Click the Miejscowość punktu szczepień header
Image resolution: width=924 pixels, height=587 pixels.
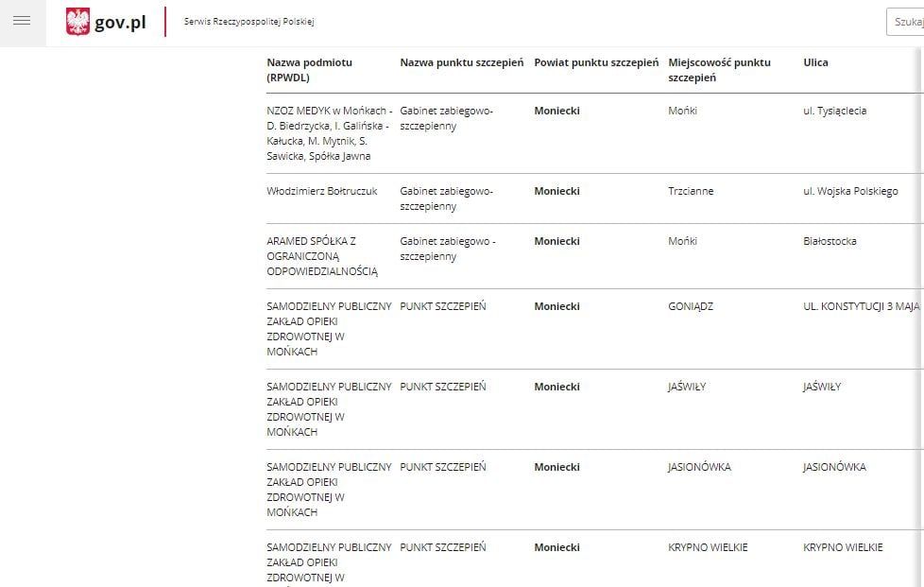pos(719,70)
